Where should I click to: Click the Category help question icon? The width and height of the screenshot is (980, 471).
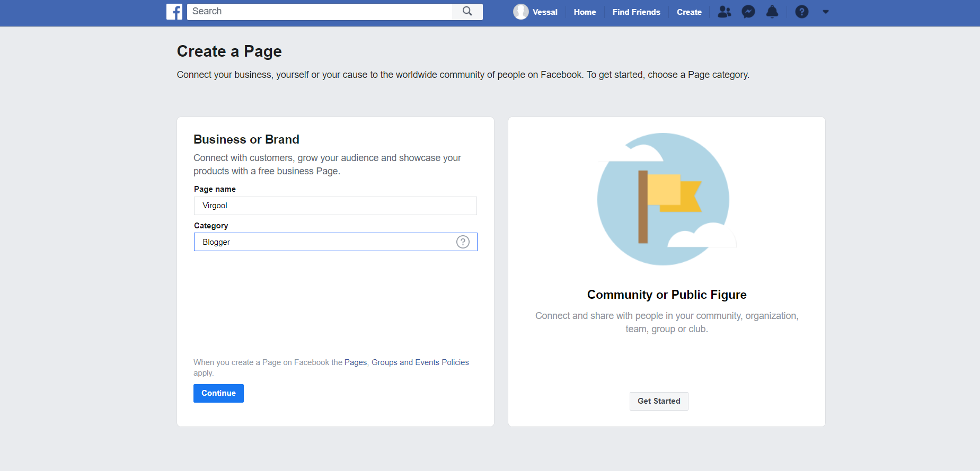point(463,242)
